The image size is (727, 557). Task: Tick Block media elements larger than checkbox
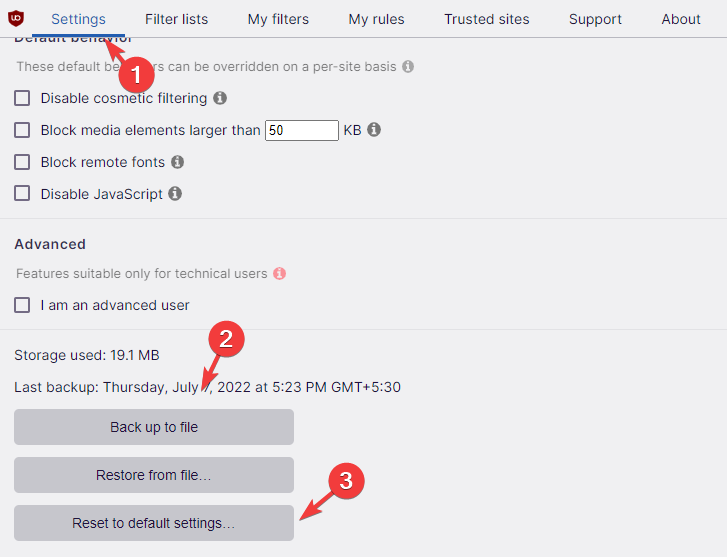coord(22,130)
